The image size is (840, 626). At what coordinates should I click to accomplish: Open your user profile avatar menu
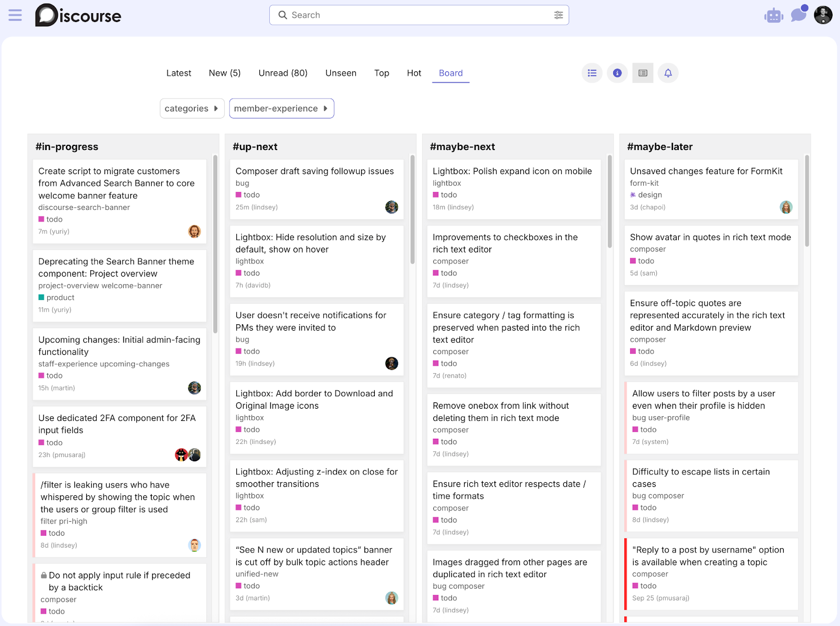(x=822, y=15)
